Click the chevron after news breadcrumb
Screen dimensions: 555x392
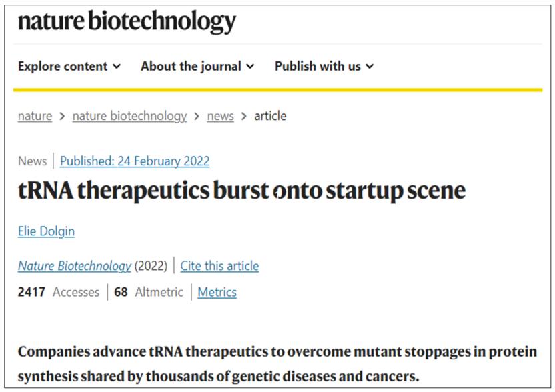[244, 116]
